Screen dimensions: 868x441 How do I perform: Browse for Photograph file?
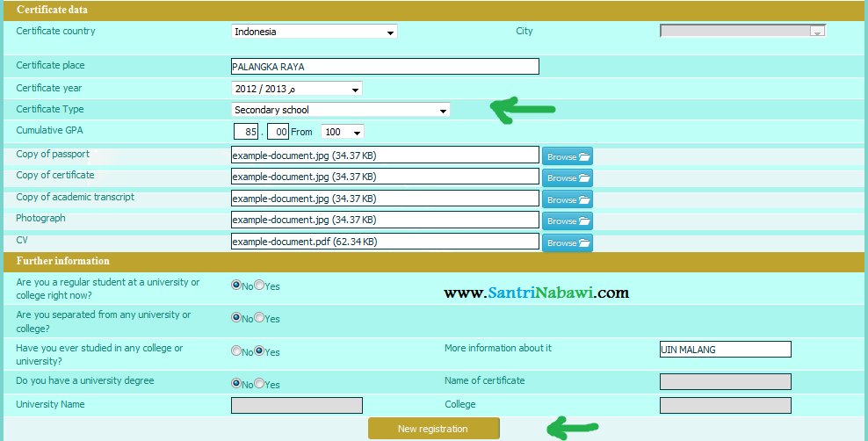pyautogui.click(x=568, y=220)
